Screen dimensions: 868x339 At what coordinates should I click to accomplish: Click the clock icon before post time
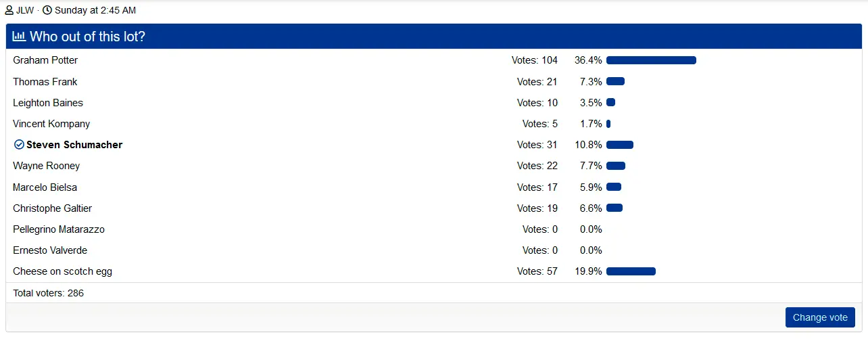(x=47, y=11)
